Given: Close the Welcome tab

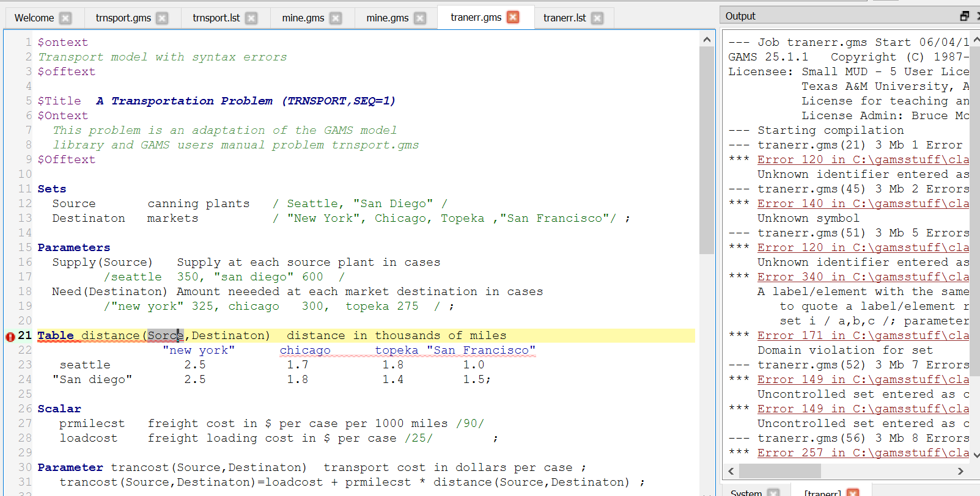Looking at the screenshot, I should pos(65,18).
